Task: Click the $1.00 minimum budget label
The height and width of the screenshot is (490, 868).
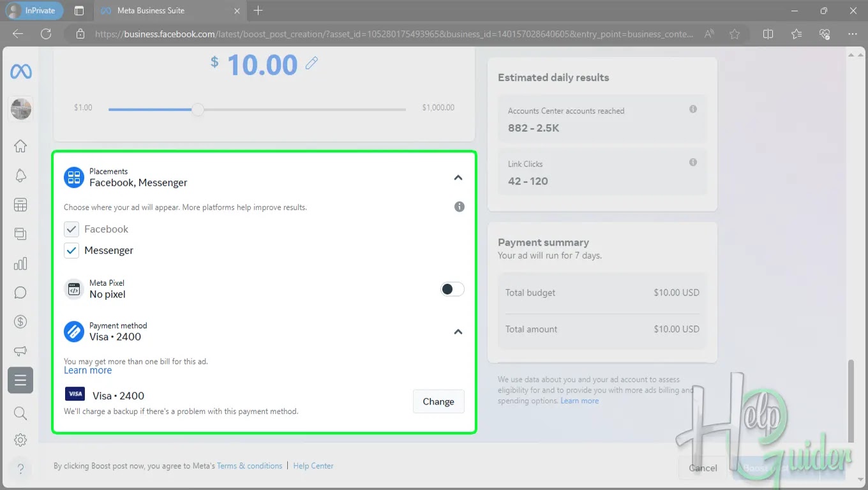Action: tap(83, 108)
